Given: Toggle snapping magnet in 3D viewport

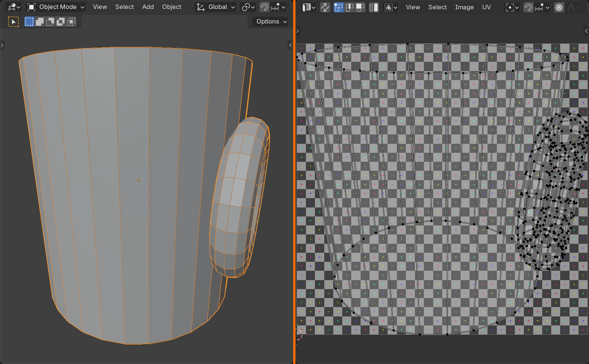Looking at the screenshot, I should pos(264,7).
